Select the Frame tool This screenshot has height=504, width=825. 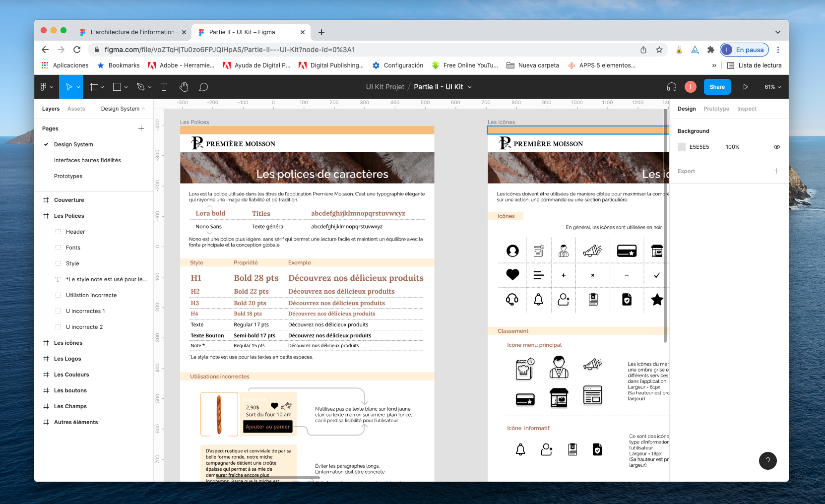pyautogui.click(x=93, y=87)
